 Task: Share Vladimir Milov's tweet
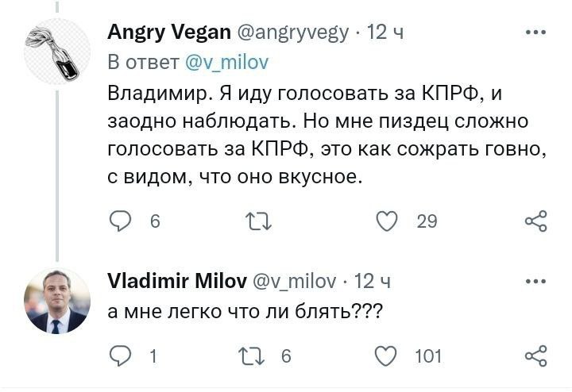(x=537, y=356)
